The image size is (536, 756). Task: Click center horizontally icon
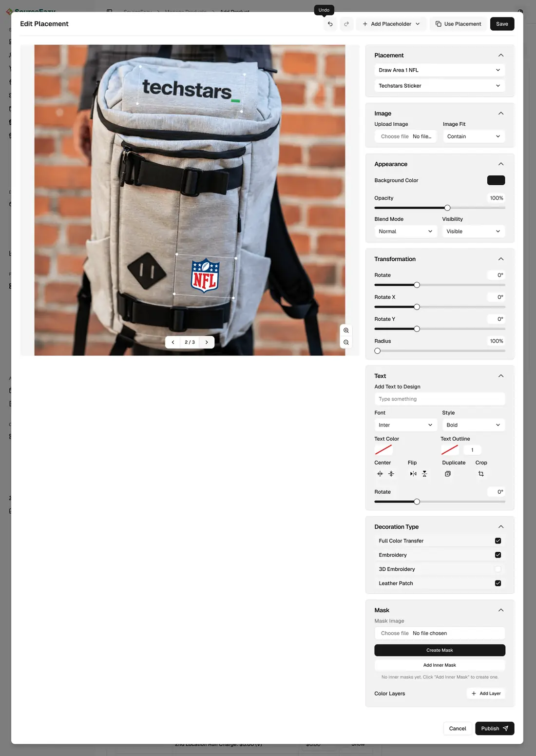(x=380, y=474)
